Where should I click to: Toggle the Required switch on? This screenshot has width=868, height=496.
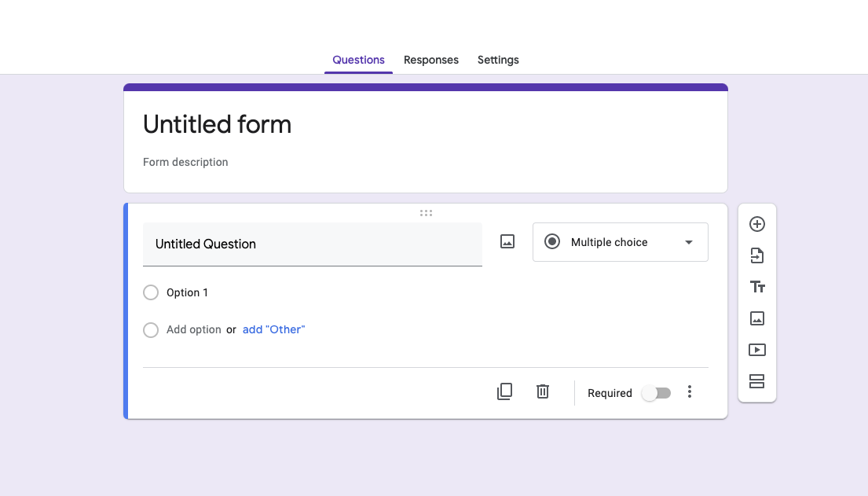656,393
